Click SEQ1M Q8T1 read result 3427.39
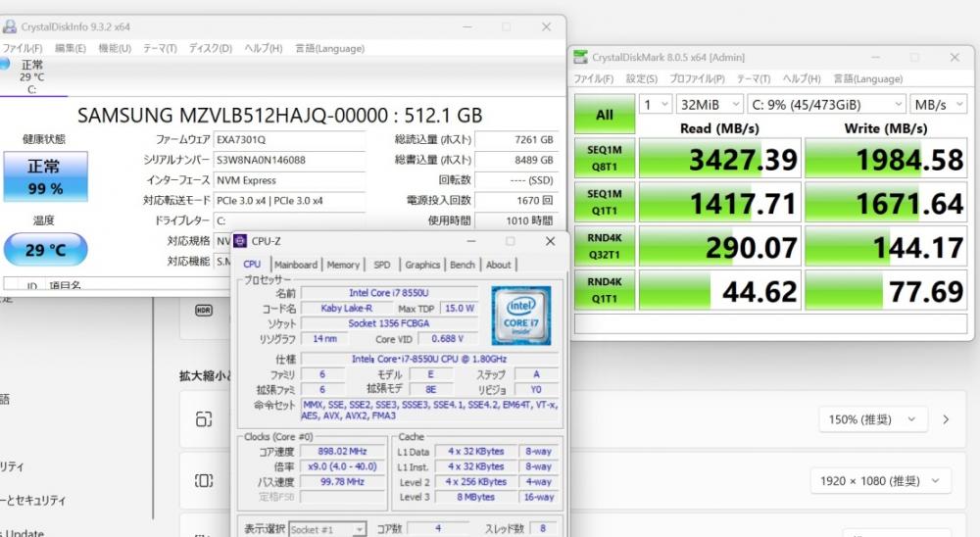Image resolution: width=980 pixels, height=537 pixels. tap(720, 159)
